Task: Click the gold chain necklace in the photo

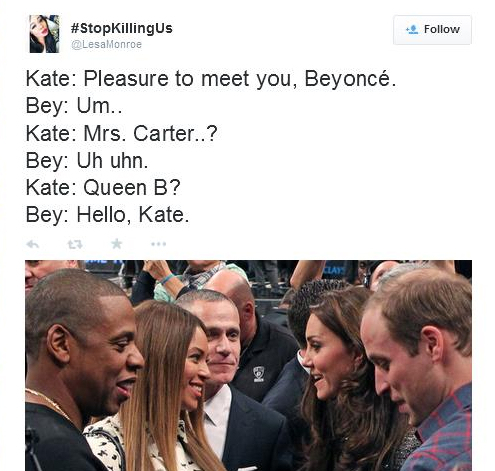Action: (49, 404)
